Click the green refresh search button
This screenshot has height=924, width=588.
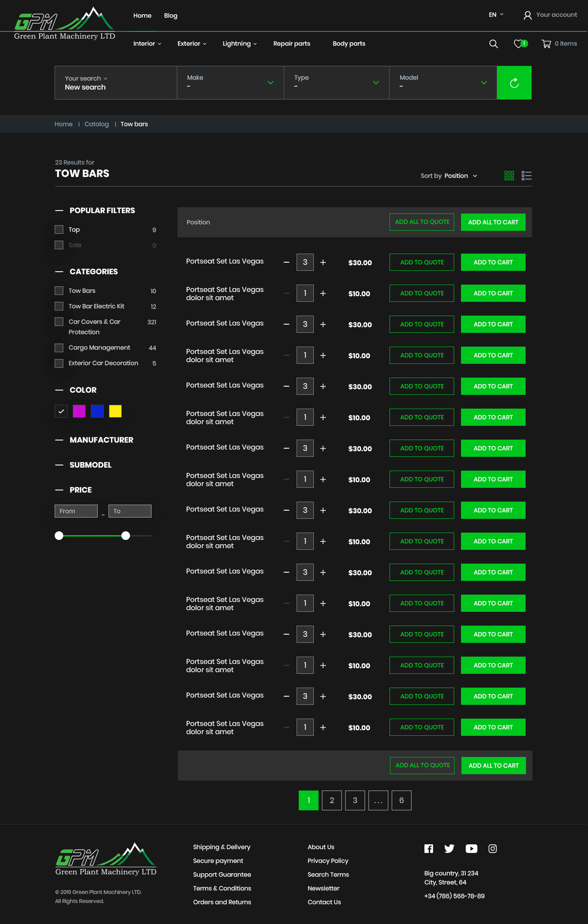tap(514, 83)
